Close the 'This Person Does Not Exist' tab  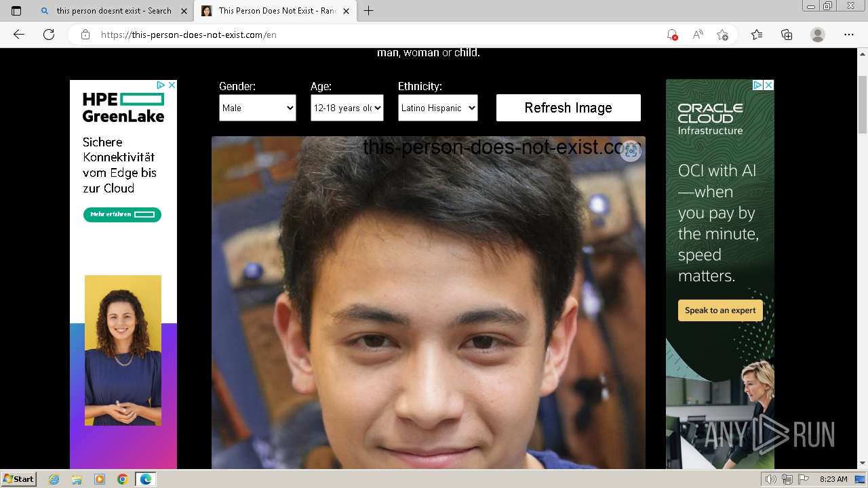click(x=346, y=11)
